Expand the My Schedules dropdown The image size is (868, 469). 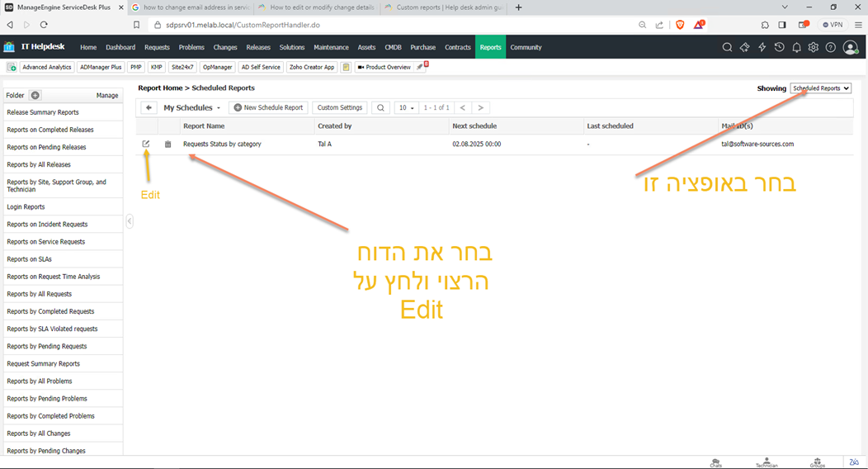pos(192,107)
